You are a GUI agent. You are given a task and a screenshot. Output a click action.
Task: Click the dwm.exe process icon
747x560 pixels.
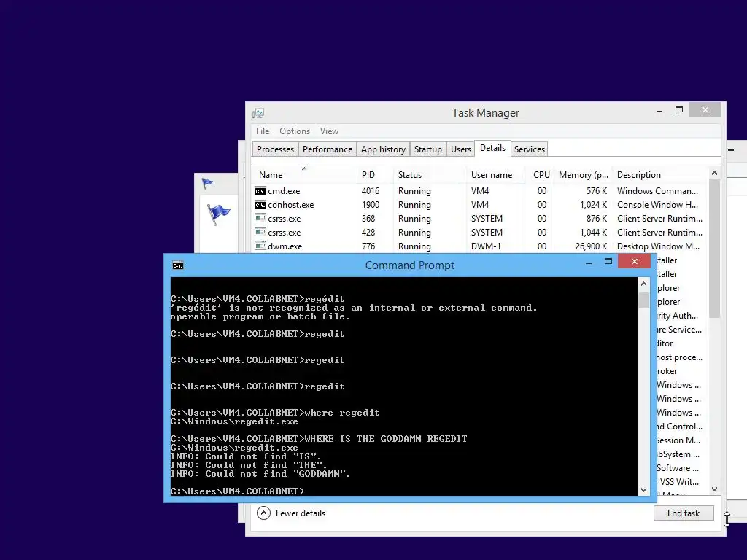click(x=260, y=246)
